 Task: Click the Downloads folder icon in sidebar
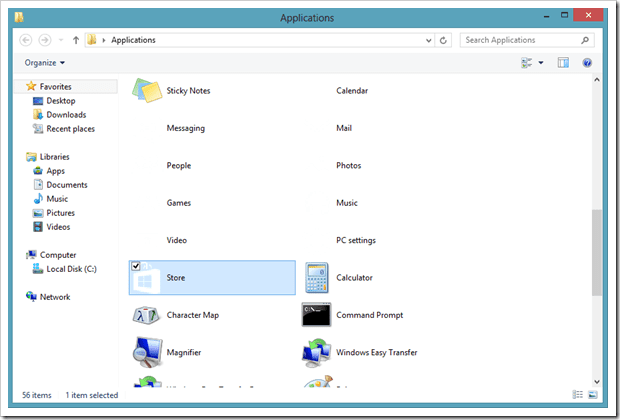tap(38, 114)
